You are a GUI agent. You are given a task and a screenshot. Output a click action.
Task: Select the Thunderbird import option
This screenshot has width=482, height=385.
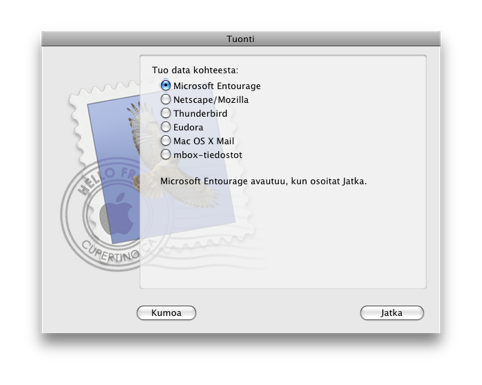coord(166,113)
